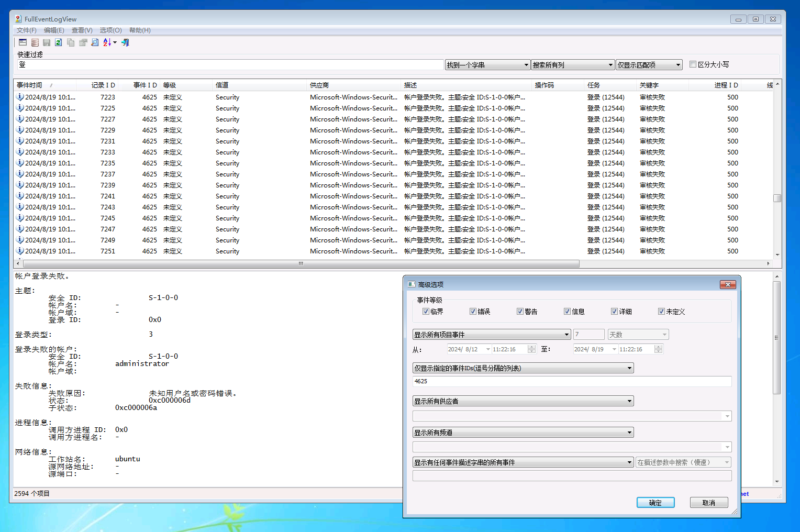Click the 2594 个项目 status bar text
This screenshot has height=532, width=800.
[x=32, y=494]
